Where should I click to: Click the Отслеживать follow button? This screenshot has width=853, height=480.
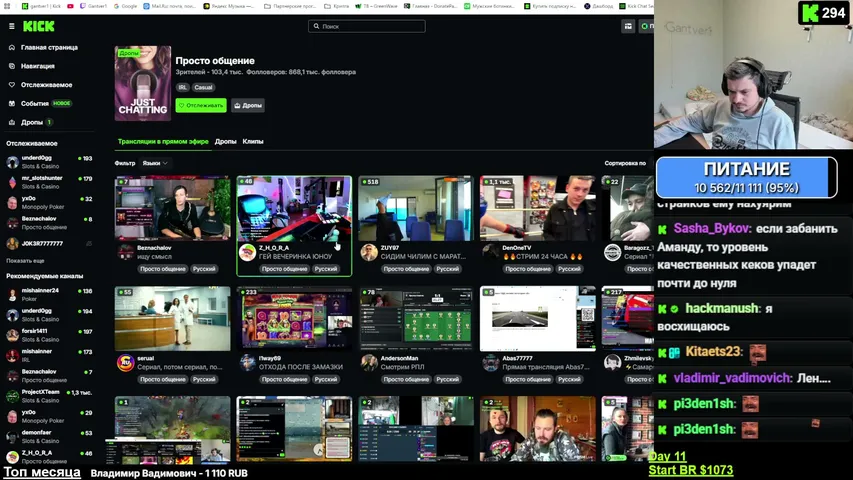pos(201,105)
